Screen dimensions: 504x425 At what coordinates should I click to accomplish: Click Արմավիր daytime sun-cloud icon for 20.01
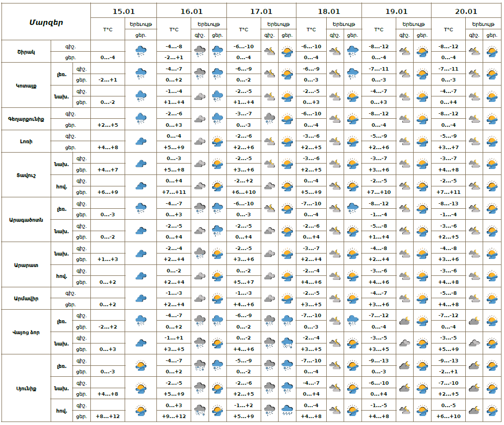tap(491, 298)
